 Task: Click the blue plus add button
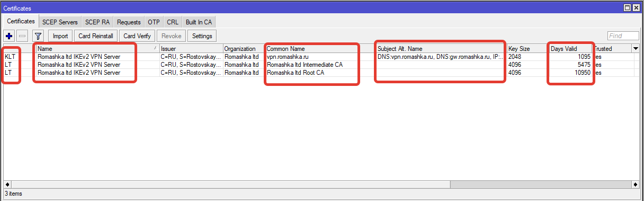(x=9, y=36)
